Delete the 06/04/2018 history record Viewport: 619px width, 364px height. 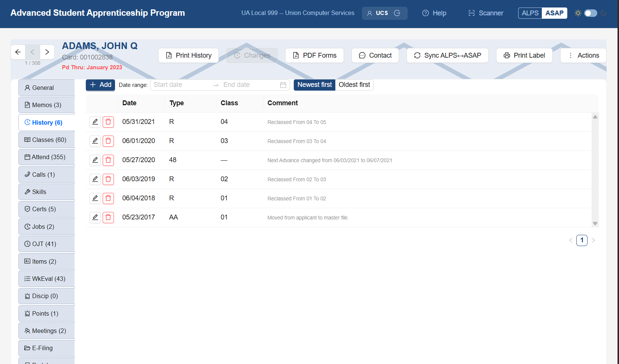[x=108, y=198]
